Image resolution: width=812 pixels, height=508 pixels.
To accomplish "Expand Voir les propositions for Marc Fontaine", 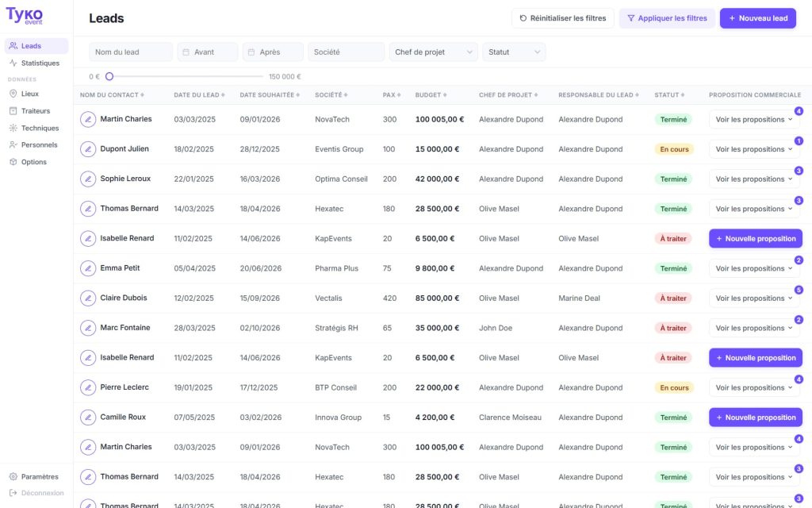I will [754, 328].
